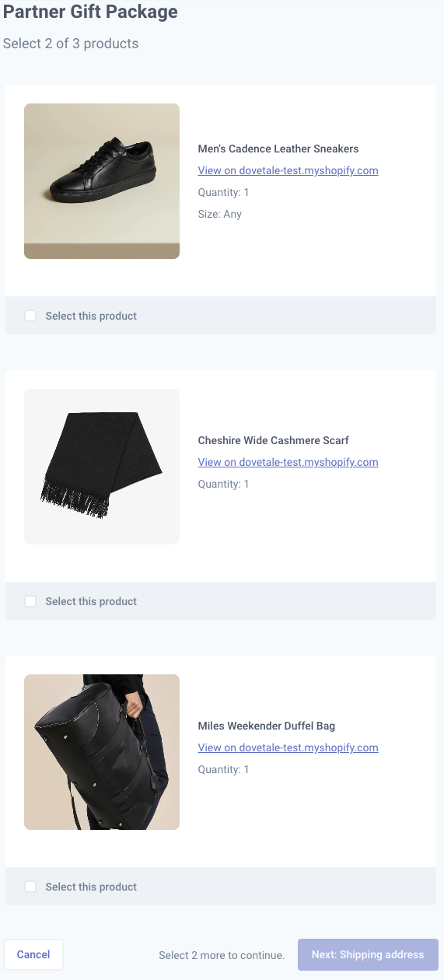Continue with Next: Shipping address

point(368,954)
